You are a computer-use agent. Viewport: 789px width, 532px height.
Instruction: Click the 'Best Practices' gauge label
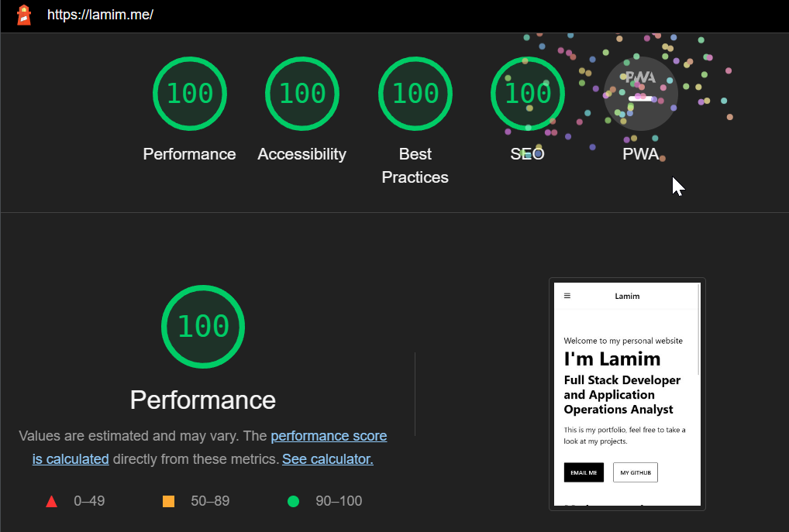[x=415, y=166]
